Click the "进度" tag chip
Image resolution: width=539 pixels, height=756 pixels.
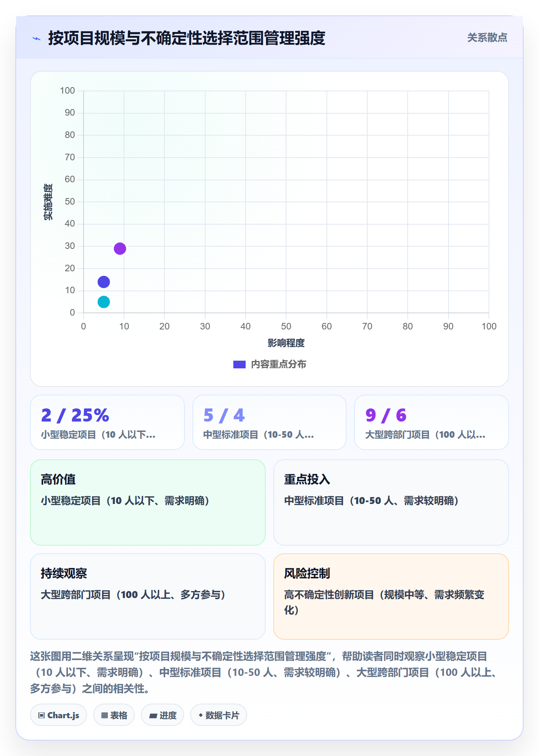(162, 716)
